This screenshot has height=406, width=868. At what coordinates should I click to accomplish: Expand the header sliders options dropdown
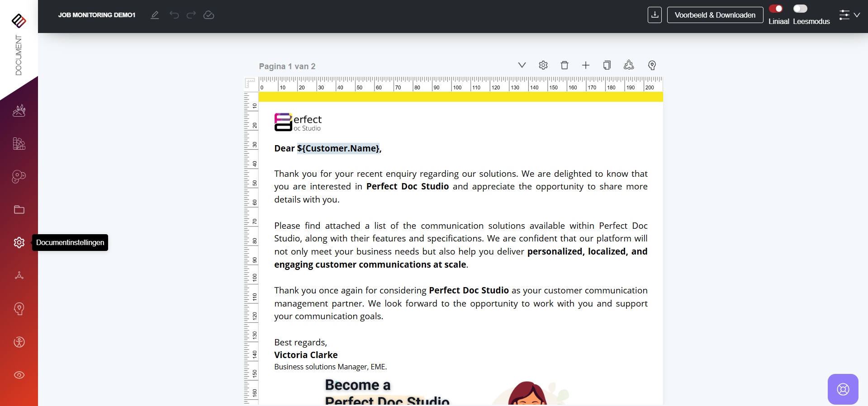(849, 15)
